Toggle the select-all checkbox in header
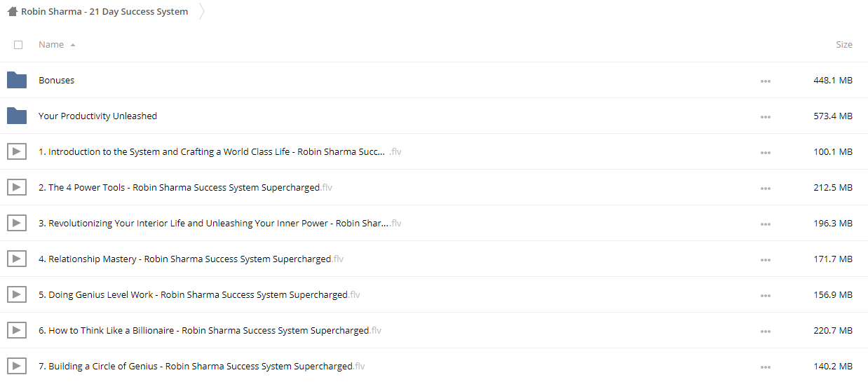The width and height of the screenshot is (868, 382). pyautogui.click(x=18, y=45)
